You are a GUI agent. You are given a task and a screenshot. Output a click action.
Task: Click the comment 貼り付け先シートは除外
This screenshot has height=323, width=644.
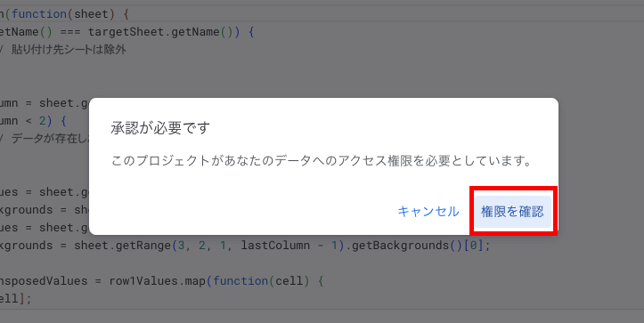click(63, 50)
